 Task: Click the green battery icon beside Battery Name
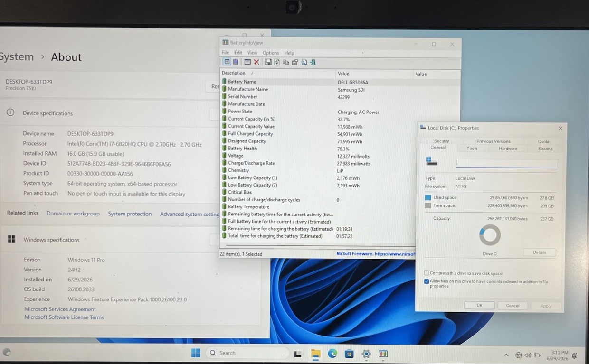(224, 82)
